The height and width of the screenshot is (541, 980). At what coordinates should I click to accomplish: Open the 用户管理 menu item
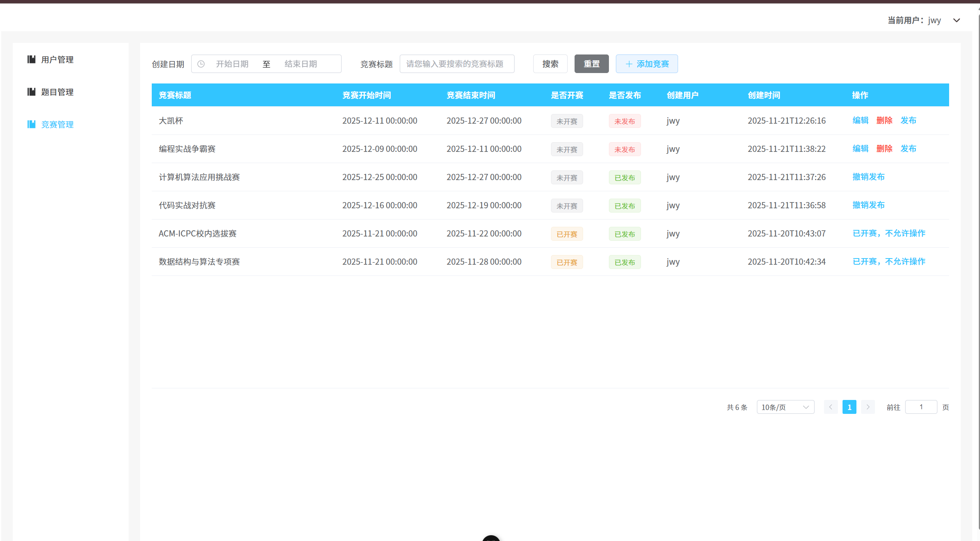point(57,60)
